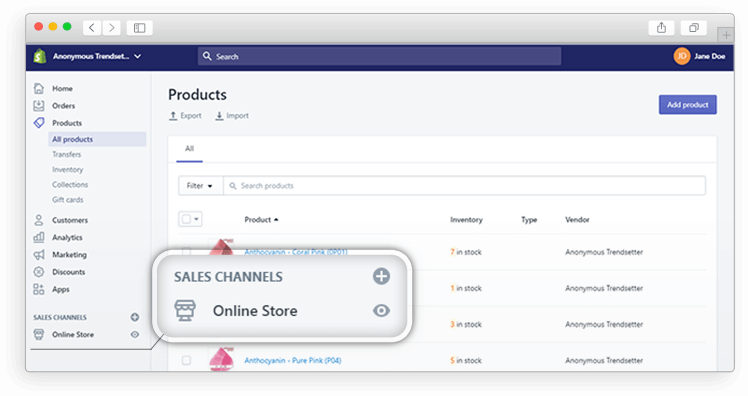Open Collections in the Products submenu
This screenshot has width=748, height=396.
[70, 185]
